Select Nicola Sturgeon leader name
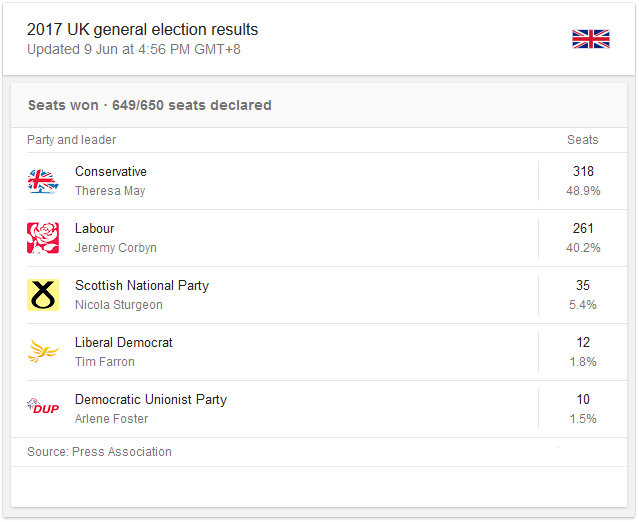 (x=119, y=305)
